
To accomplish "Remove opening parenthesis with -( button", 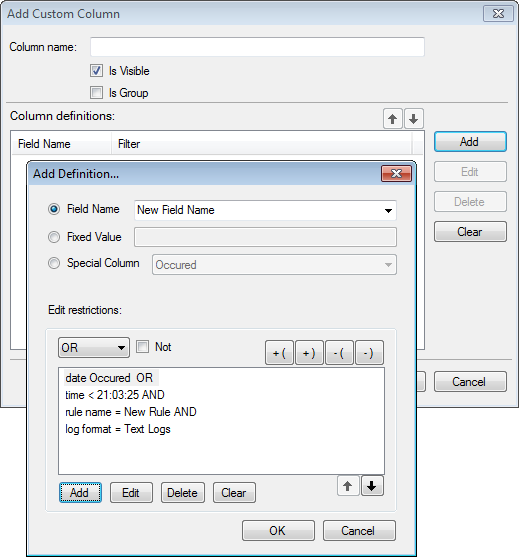I will (339, 353).
